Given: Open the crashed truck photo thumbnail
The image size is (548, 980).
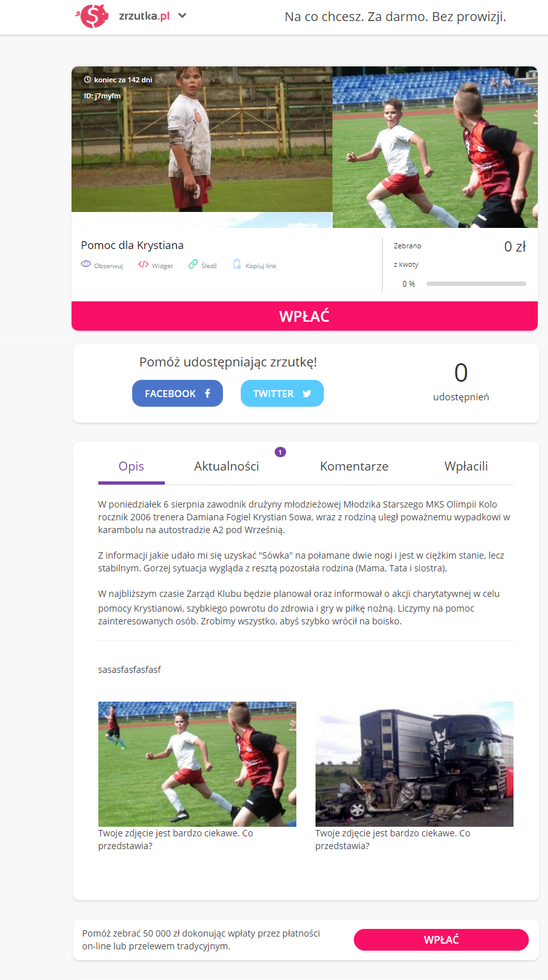Looking at the screenshot, I should (415, 764).
